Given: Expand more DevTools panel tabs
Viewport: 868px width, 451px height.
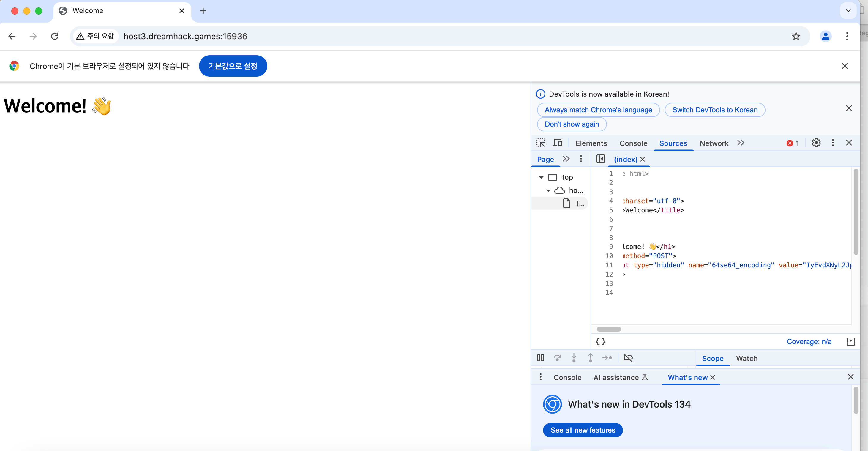Looking at the screenshot, I should 740,143.
